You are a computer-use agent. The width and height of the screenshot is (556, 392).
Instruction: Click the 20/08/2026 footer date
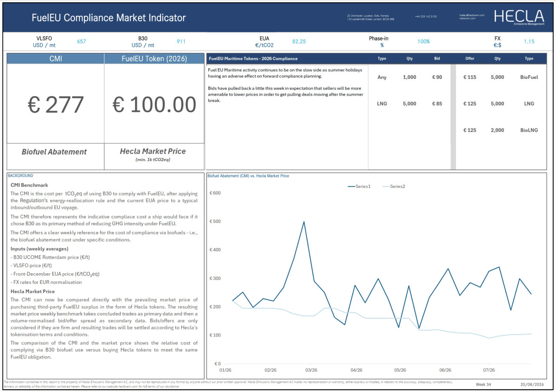532,385
